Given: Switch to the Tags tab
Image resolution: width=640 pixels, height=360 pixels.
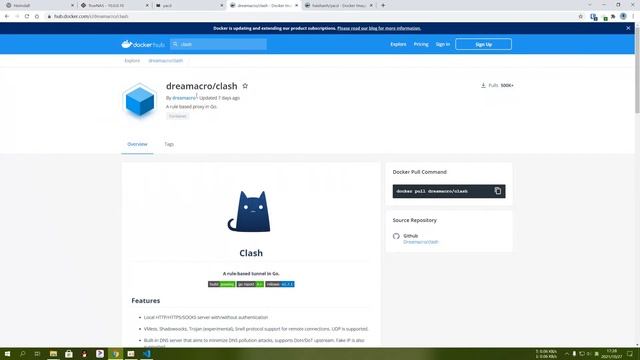Looking at the screenshot, I should (169, 144).
